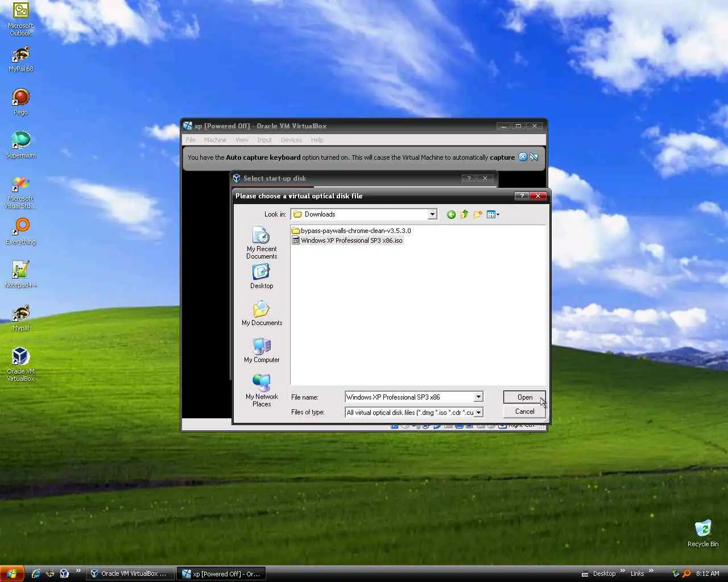
Task: Select My Computer in the places bar
Action: (x=262, y=350)
